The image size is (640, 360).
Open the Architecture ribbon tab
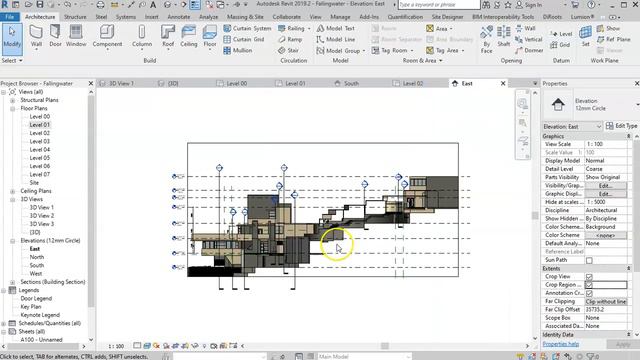[40, 17]
